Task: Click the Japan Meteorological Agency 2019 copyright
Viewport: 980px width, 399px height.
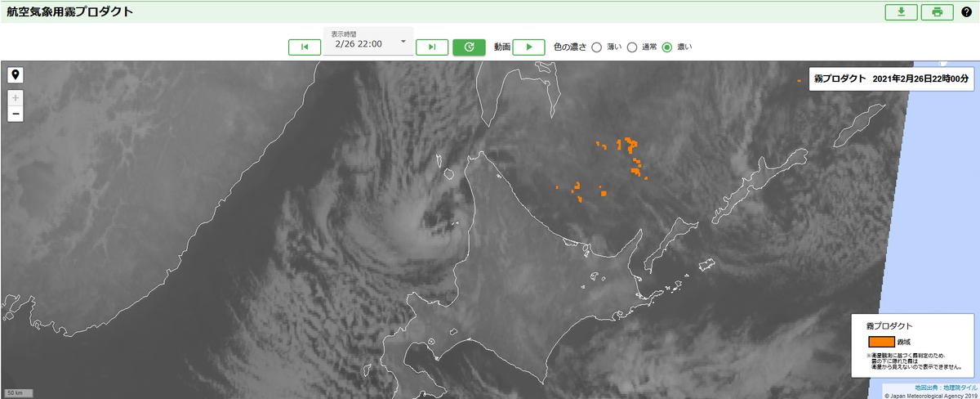Action: (930, 395)
